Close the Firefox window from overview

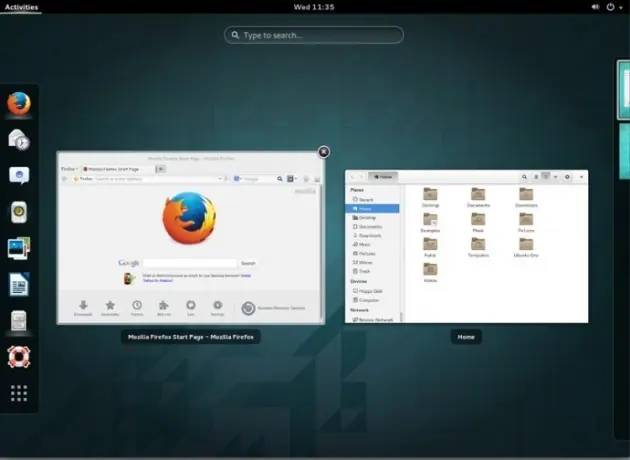coord(323,152)
